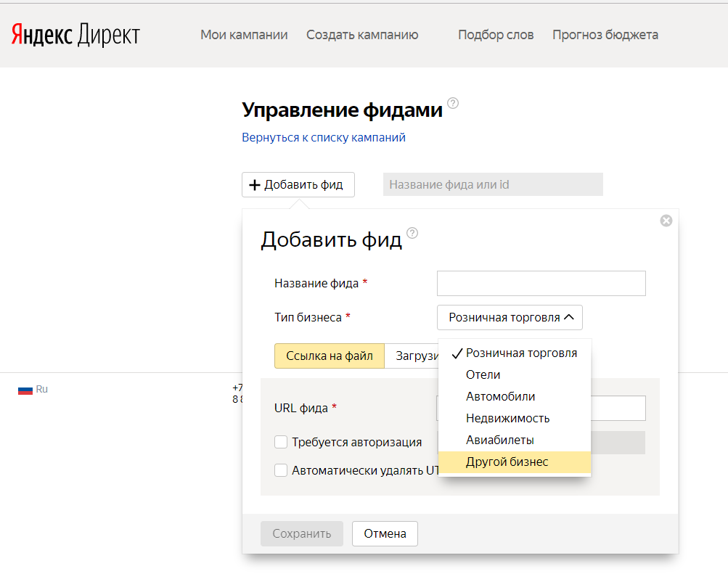Open help icon next to Управление фидами
Viewport: 728px width, 574px height.
click(453, 103)
